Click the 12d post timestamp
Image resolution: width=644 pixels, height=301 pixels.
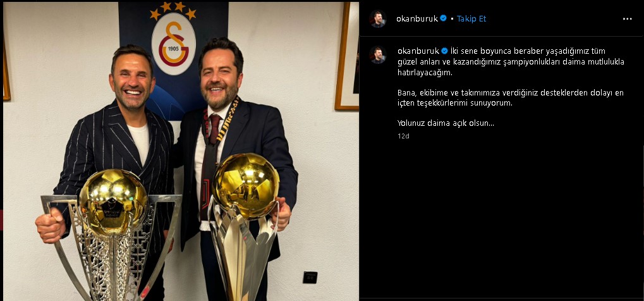pos(403,136)
